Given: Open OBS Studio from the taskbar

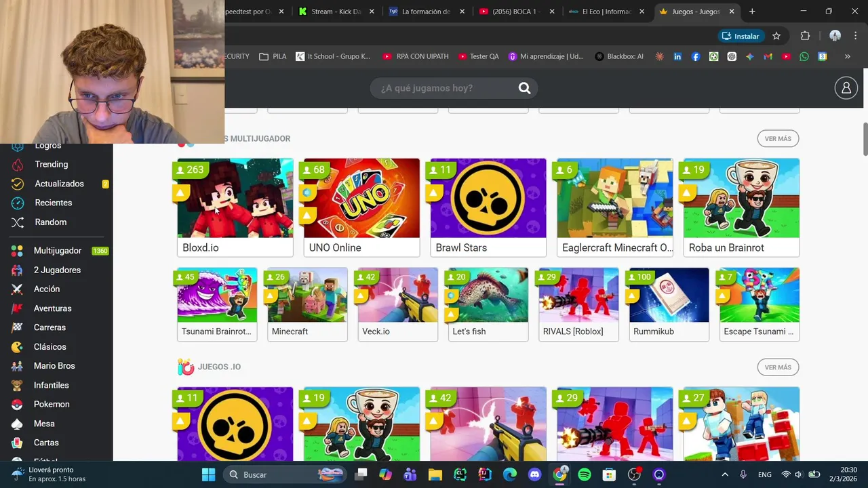Looking at the screenshot, I should coord(634,474).
